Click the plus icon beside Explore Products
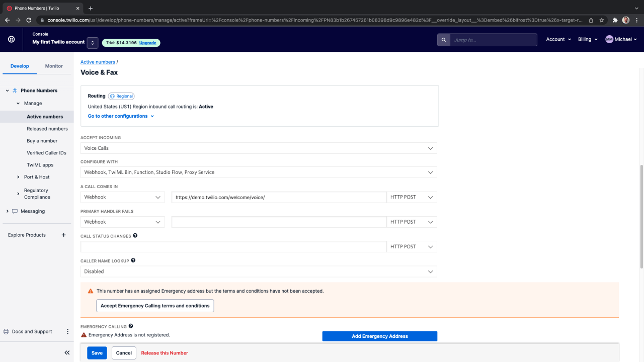 coord(64,235)
